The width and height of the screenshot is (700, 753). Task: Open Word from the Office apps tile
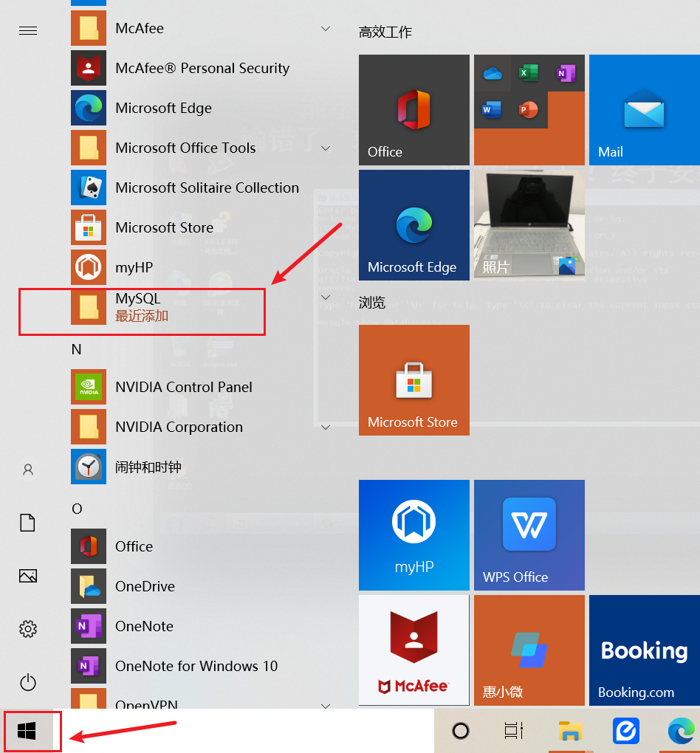493,110
